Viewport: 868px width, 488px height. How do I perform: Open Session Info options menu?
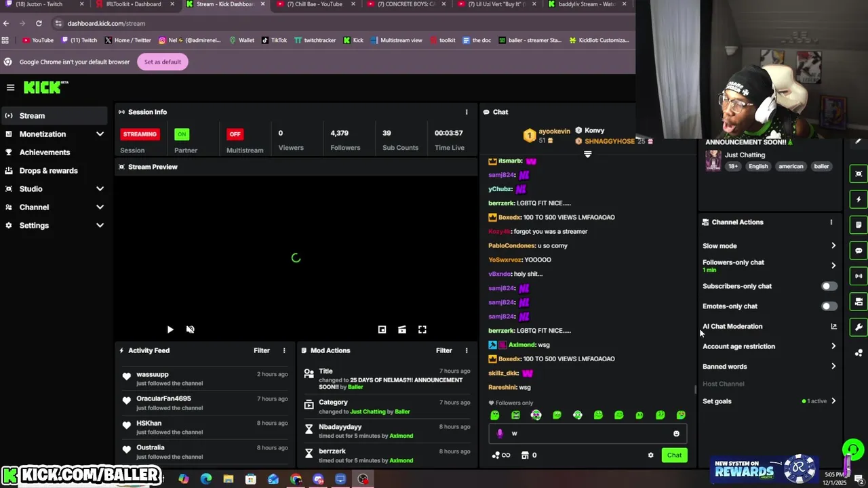pos(466,112)
